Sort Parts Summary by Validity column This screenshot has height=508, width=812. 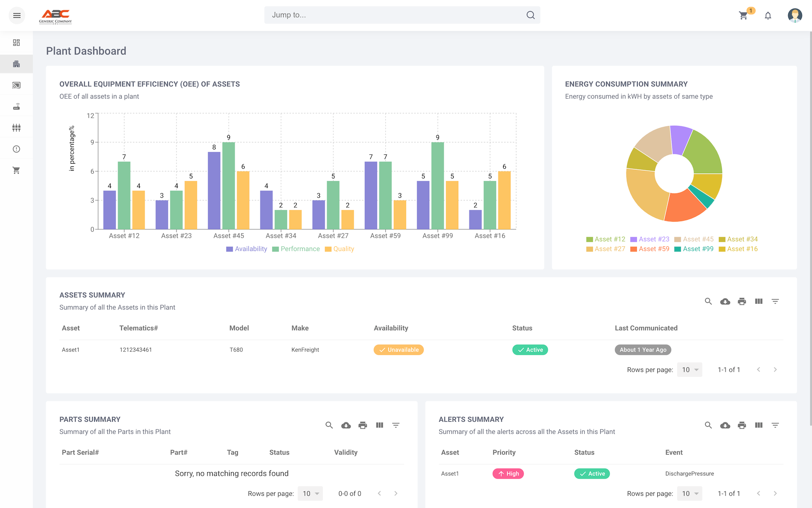tap(346, 452)
